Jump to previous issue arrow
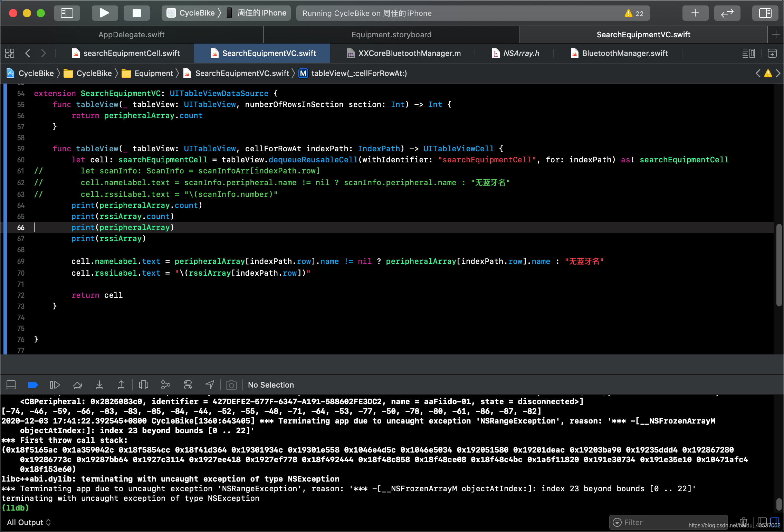Screen dimensions: 784x532 758,73
